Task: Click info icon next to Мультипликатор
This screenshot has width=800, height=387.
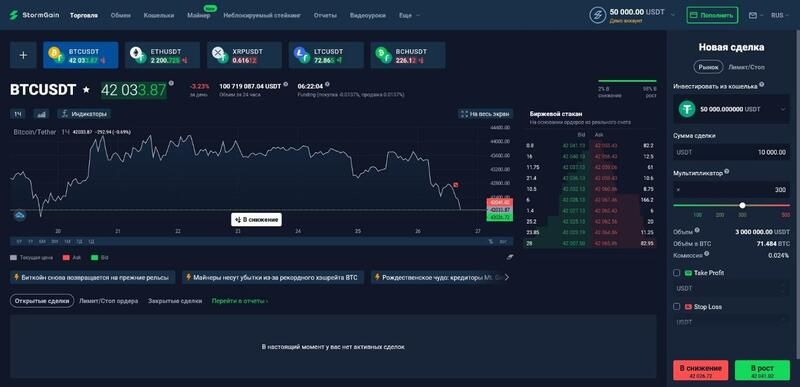Action: (727, 172)
